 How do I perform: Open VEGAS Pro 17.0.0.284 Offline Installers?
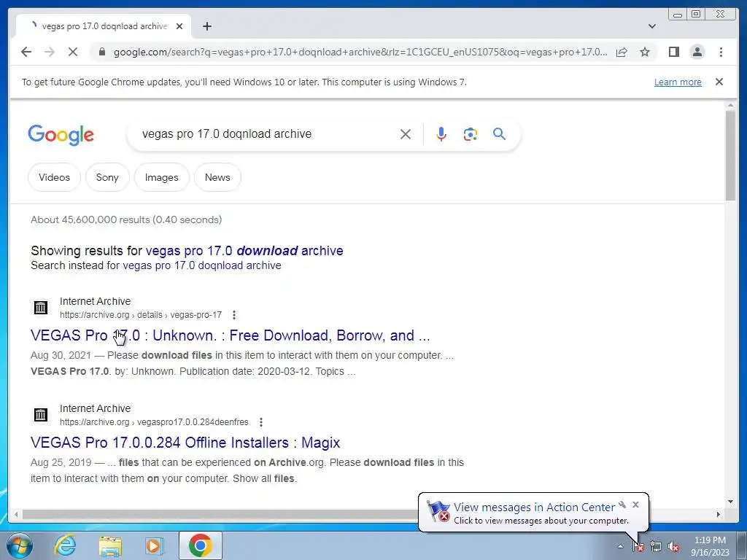(x=185, y=443)
